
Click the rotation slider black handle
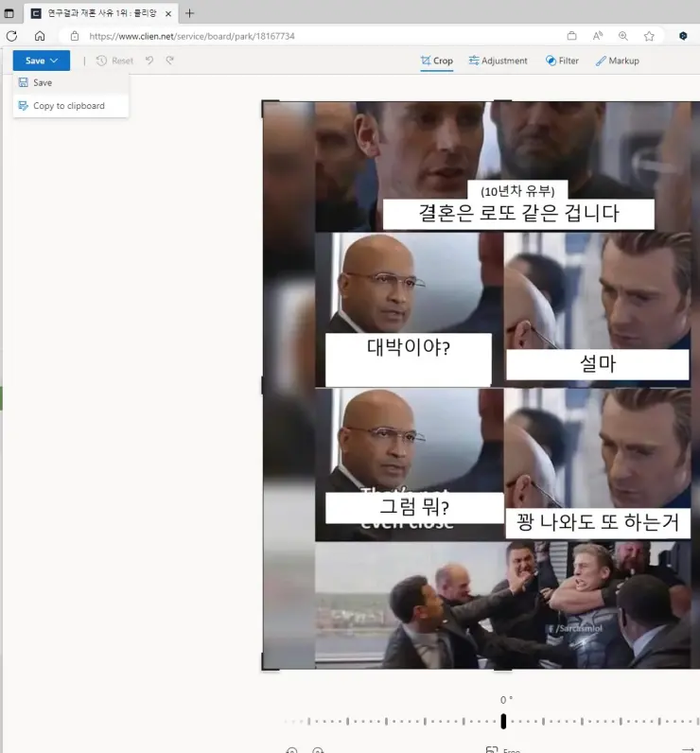[x=503, y=721]
